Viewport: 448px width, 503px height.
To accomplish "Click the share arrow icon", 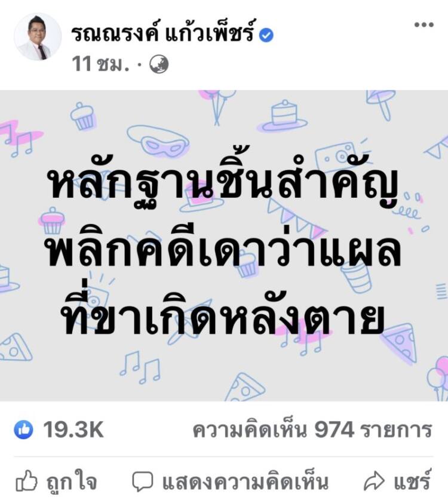I will tap(374, 481).
